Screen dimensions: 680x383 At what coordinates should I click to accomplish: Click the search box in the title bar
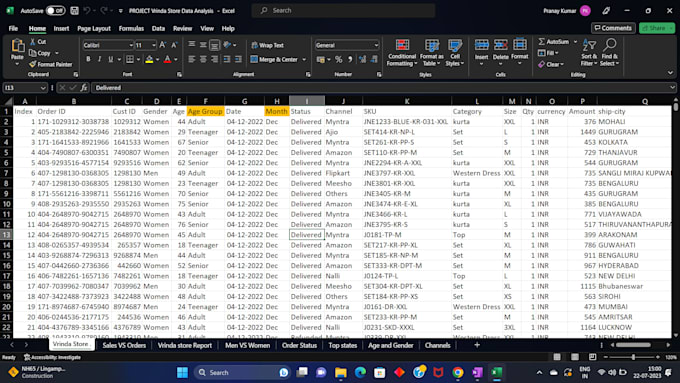[343, 10]
